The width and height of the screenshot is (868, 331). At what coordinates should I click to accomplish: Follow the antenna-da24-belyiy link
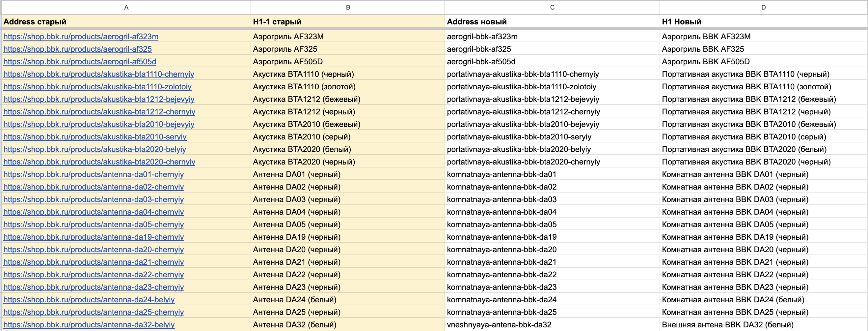89,299
